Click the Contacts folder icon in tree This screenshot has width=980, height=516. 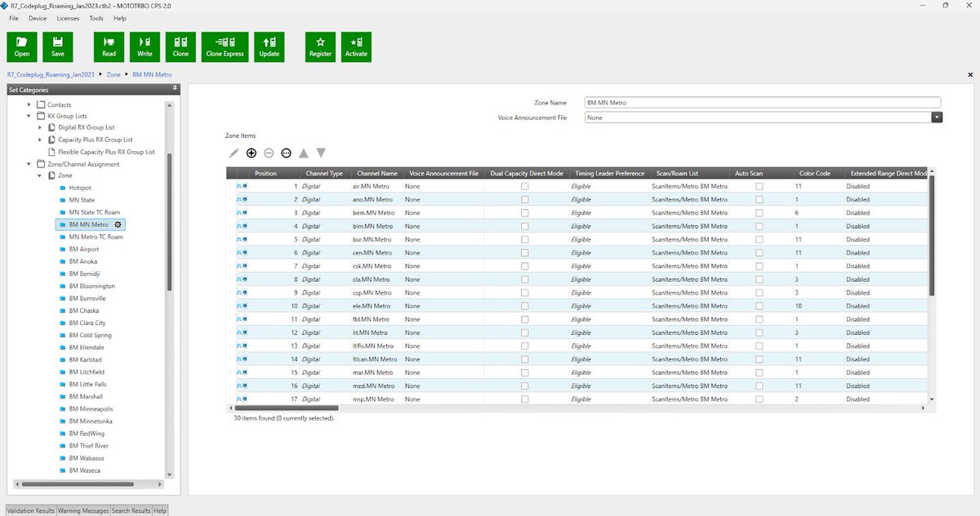coord(41,105)
